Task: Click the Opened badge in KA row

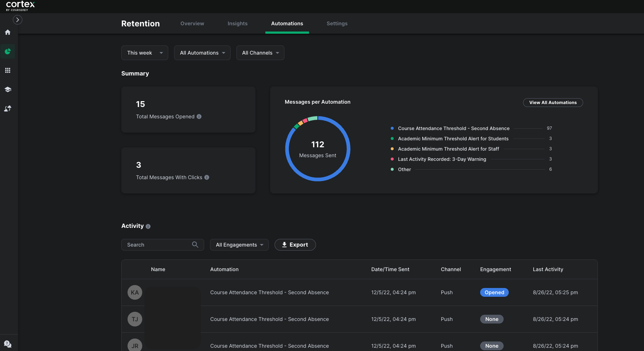Action: 494,292
